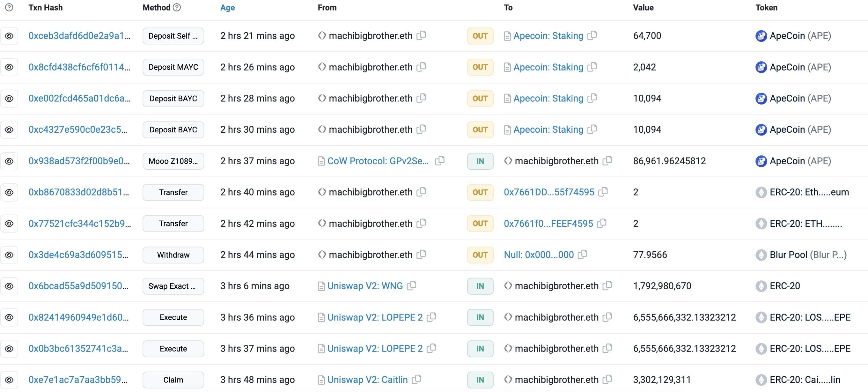
Task: Copy CoW Protocol GPv2Settlement address
Action: [x=440, y=161]
